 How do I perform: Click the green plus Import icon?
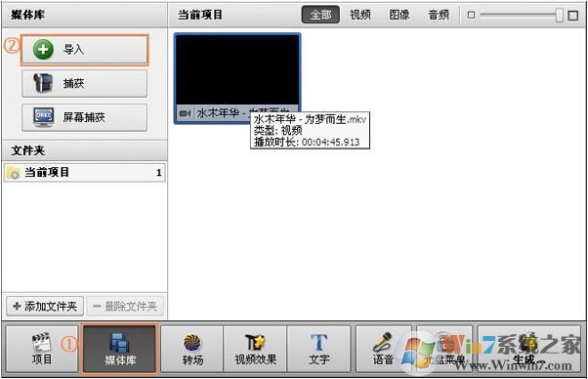tap(43, 50)
